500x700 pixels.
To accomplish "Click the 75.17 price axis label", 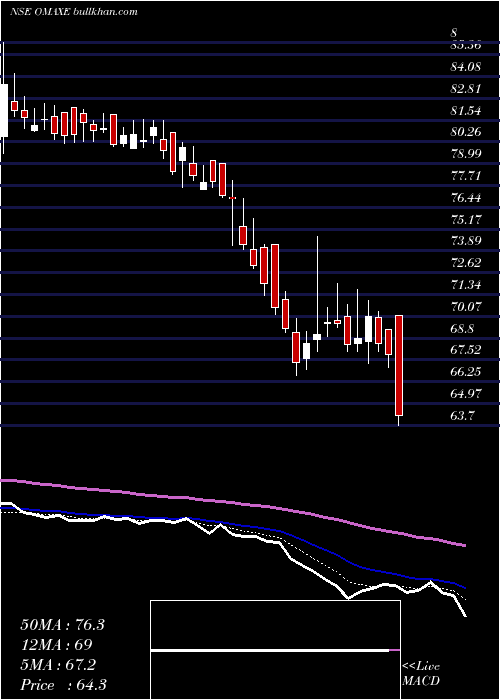I will [x=466, y=220].
